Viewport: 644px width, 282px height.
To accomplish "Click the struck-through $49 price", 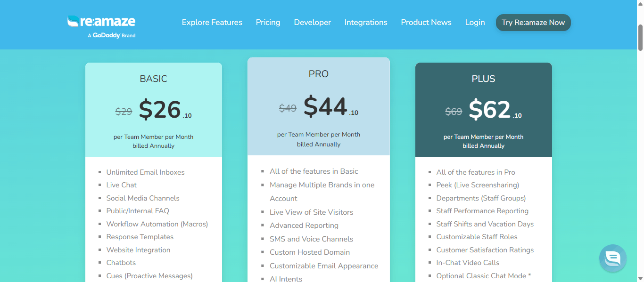I will [288, 108].
